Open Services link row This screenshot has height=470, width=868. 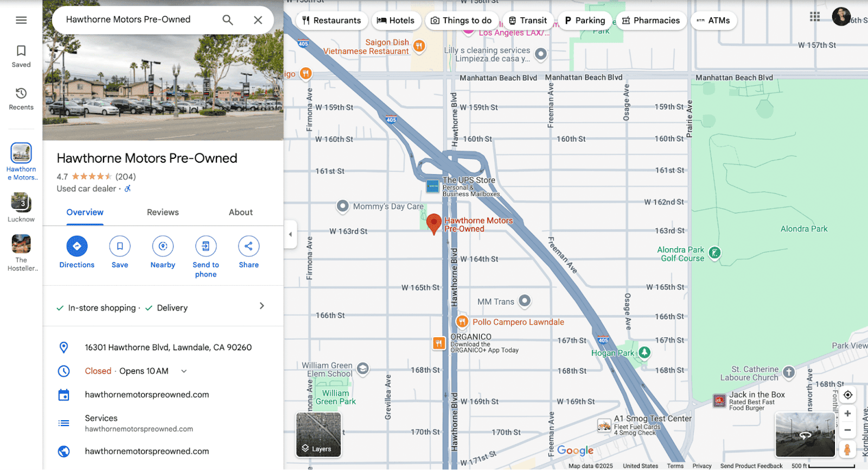pyautogui.click(x=163, y=423)
